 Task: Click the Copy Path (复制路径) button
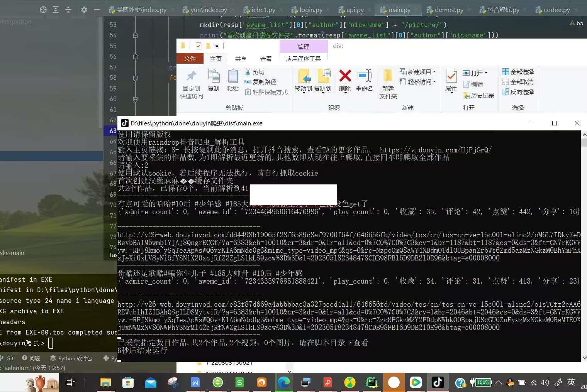[261, 82]
